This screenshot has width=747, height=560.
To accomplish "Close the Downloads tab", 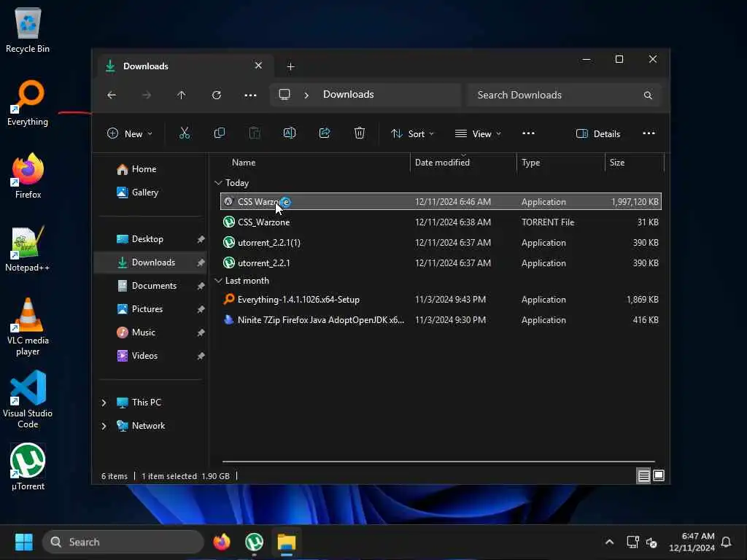I will pos(258,66).
